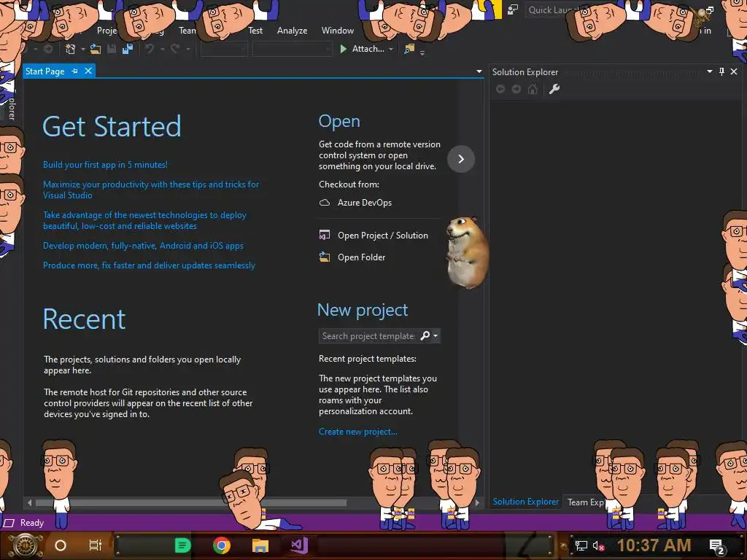Click the pin icon on Start Page tab
Viewport: 747px width, 560px height.
coord(75,71)
